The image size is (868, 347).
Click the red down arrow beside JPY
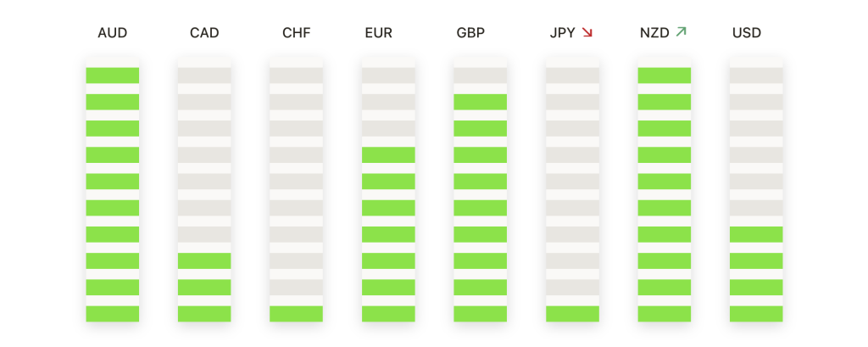(587, 33)
